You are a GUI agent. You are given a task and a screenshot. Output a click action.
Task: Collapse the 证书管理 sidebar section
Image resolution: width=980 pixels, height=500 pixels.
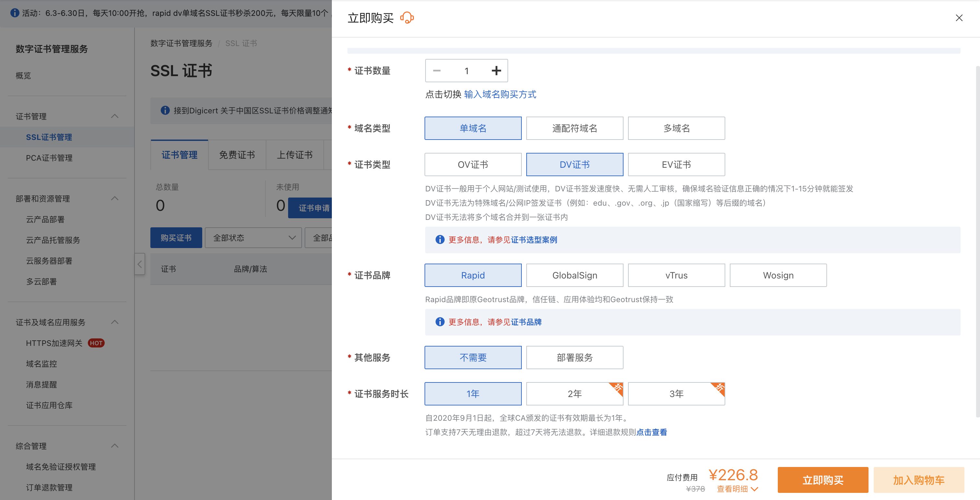114,116
